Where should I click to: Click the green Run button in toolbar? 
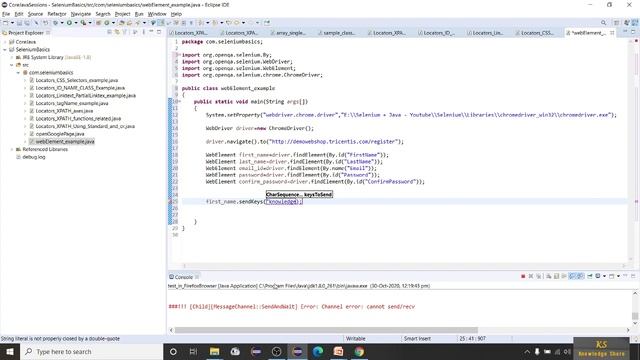(69, 23)
